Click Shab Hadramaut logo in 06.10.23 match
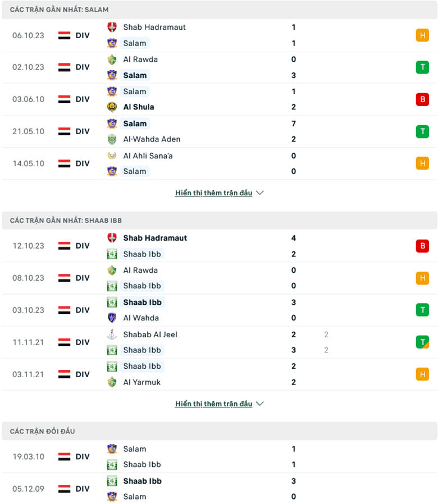The image size is (438, 504). tap(112, 27)
